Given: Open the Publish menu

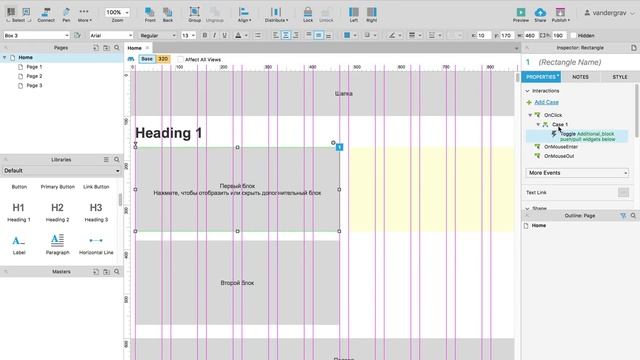Looking at the screenshot, I should pos(560,15).
